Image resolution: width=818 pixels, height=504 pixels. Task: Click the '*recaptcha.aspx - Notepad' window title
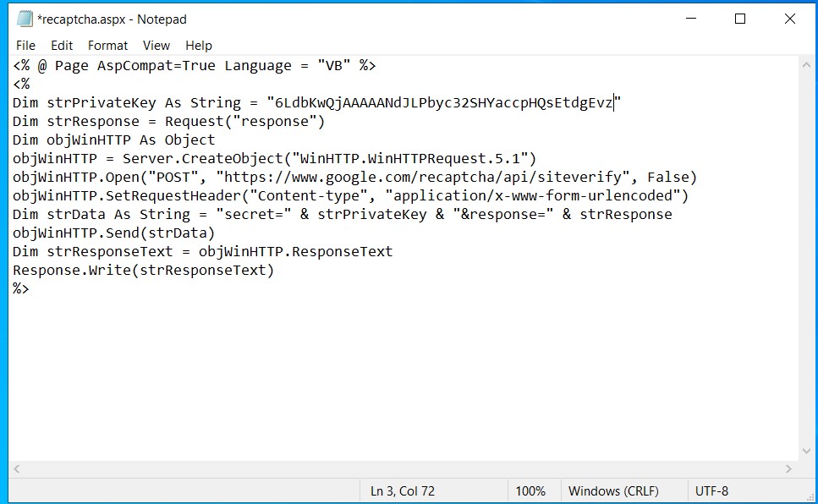pos(112,19)
